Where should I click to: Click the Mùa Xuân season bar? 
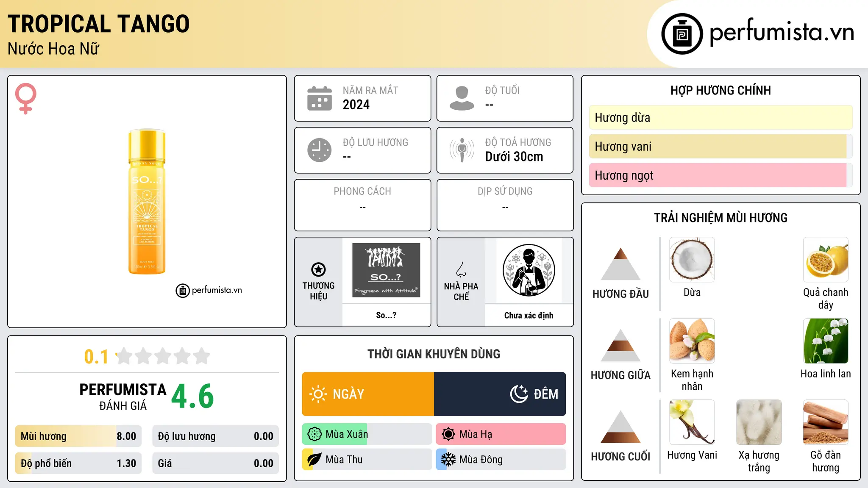(367, 434)
